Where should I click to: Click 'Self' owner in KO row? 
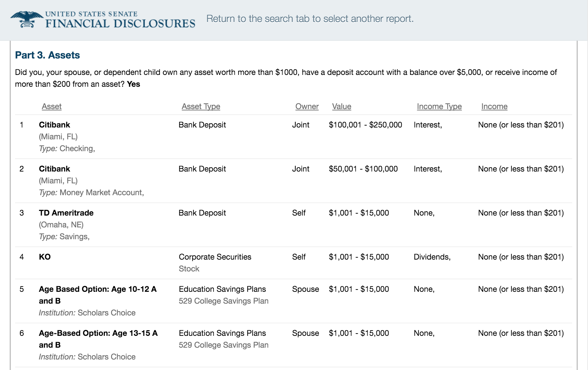[299, 257]
